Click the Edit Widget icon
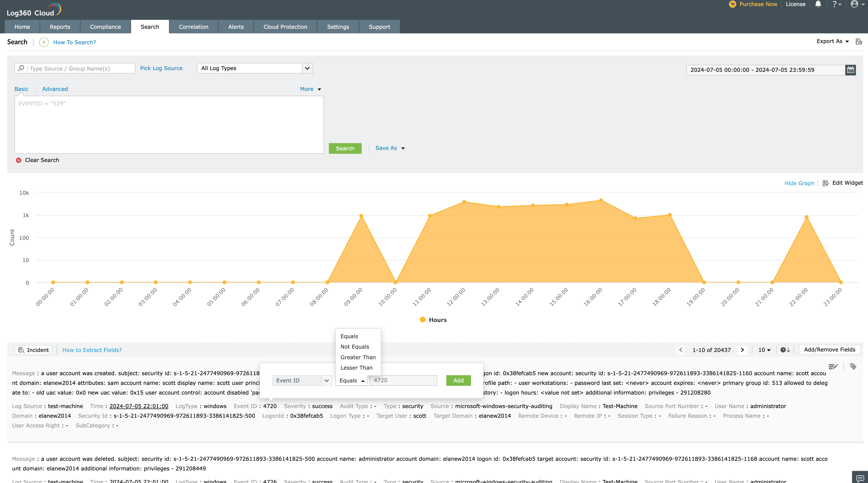The height and width of the screenshot is (483, 868). (825, 183)
